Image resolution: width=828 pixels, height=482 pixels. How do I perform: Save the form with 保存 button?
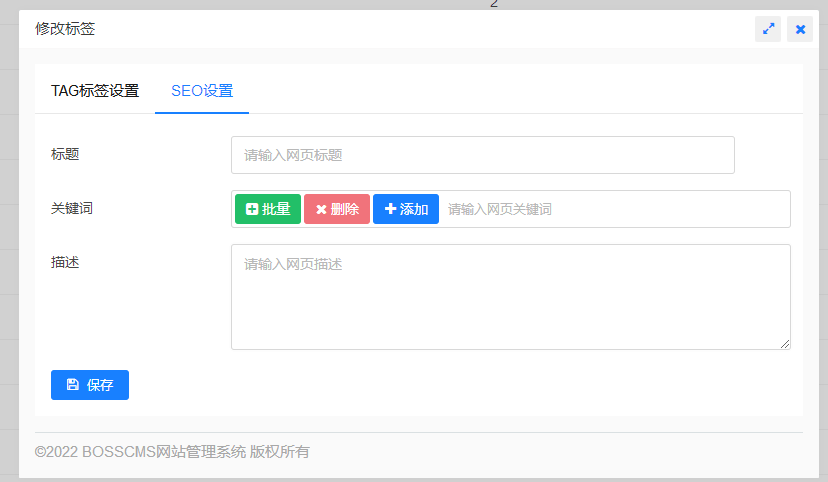(90, 385)
